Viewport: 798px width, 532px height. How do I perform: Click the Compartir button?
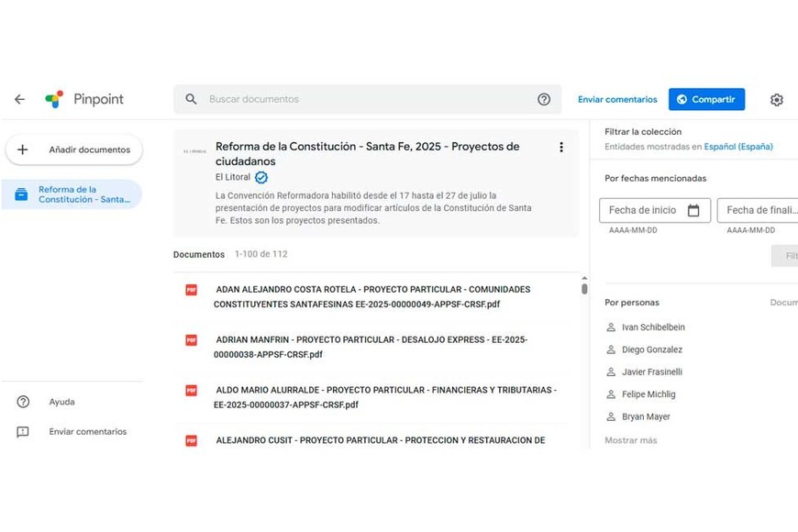[x=706, y=99]
